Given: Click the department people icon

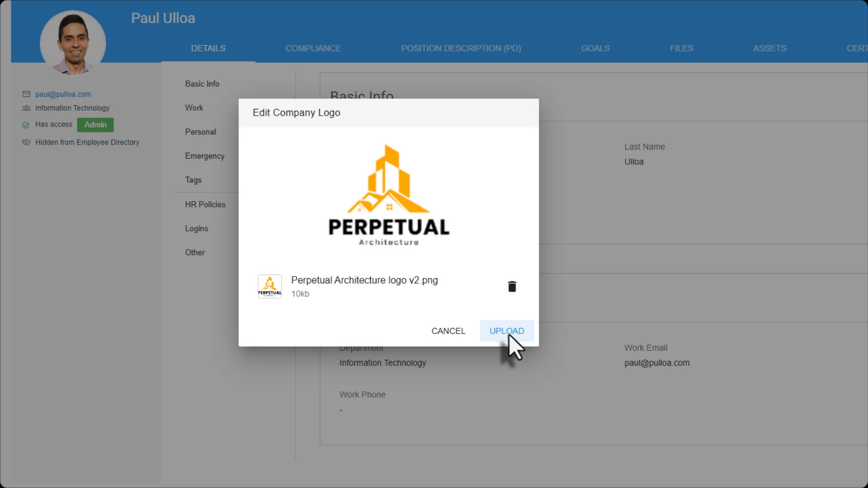Looking at the screenshot, I should click(x=26, y=108).
